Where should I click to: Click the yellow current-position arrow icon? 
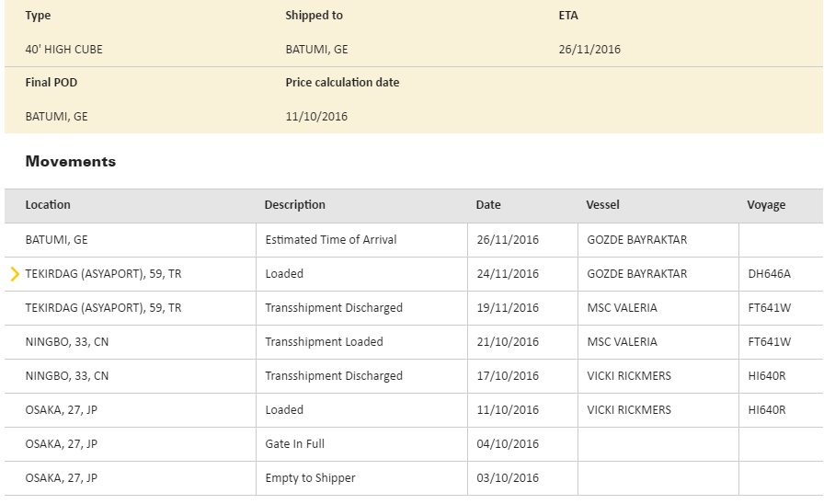click(15, 273)
